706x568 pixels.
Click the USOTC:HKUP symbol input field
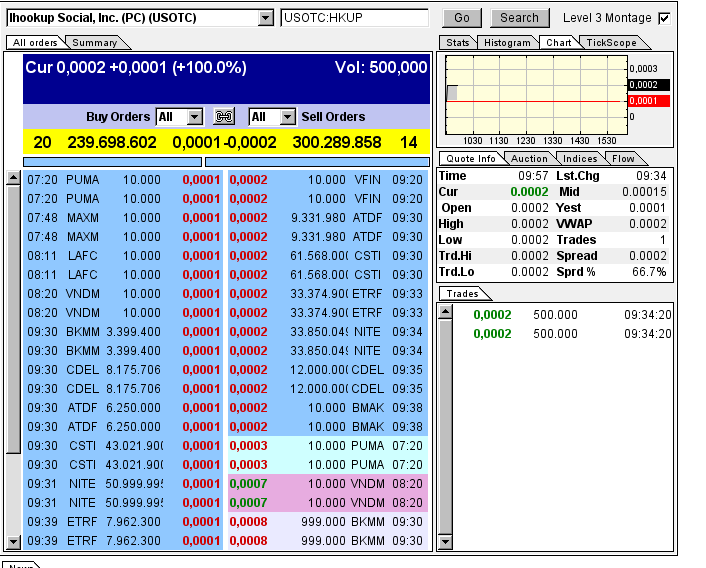pyautogui.click(x=355, y=18)
